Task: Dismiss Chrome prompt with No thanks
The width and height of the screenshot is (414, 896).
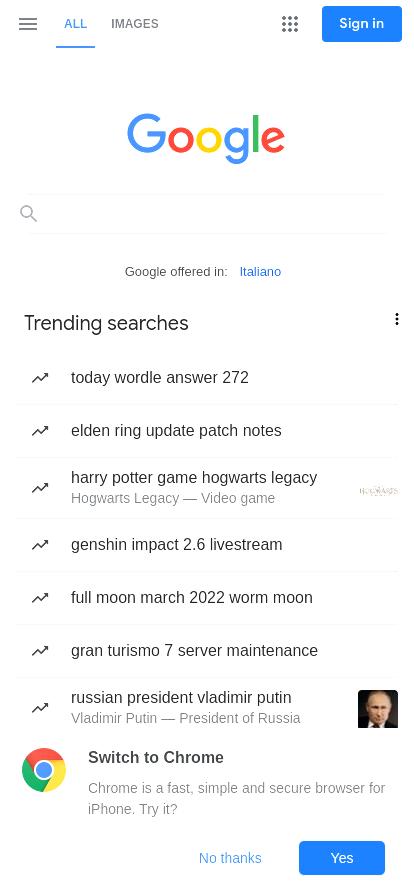Action: click(230, 858)
